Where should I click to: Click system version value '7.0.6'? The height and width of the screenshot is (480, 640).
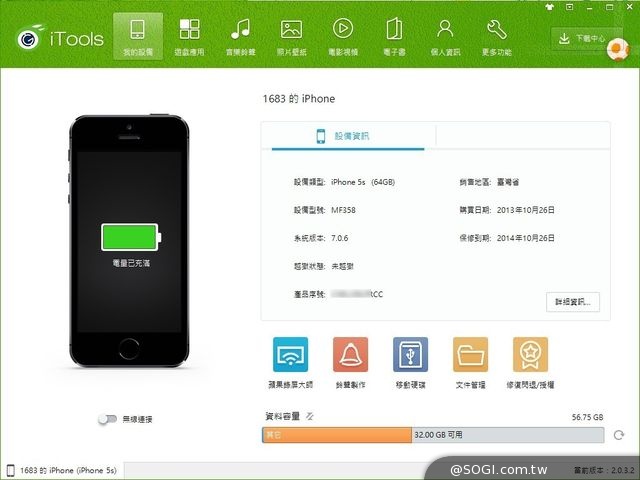coord(340,238)
